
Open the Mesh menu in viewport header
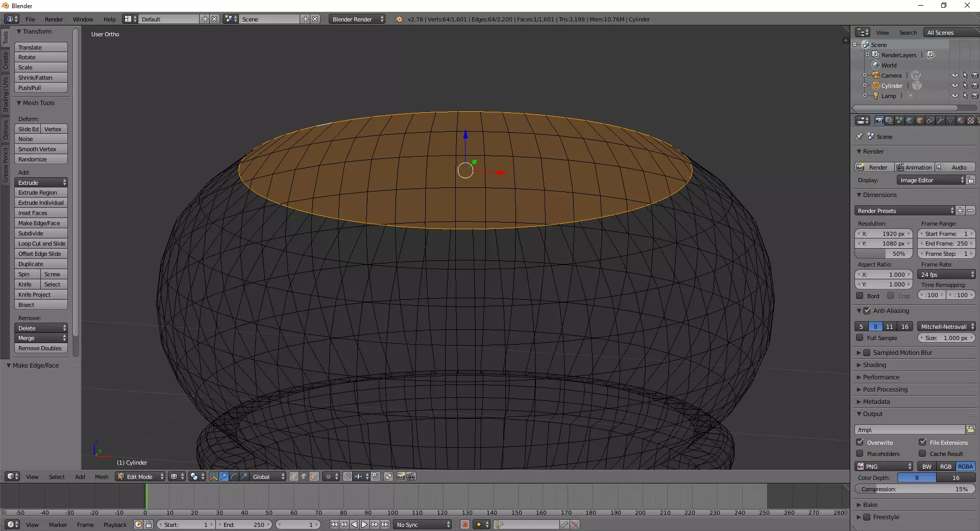click(x=102, y=477)
